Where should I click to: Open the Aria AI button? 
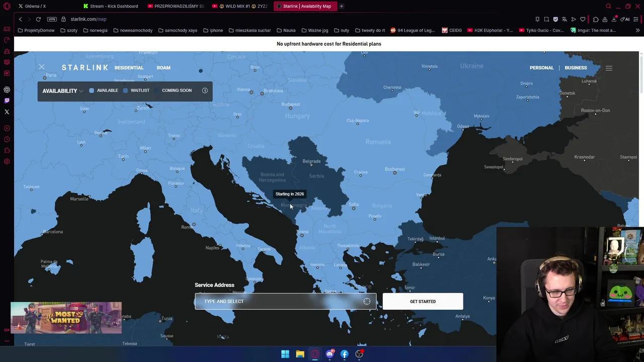[x=625, y=19]
